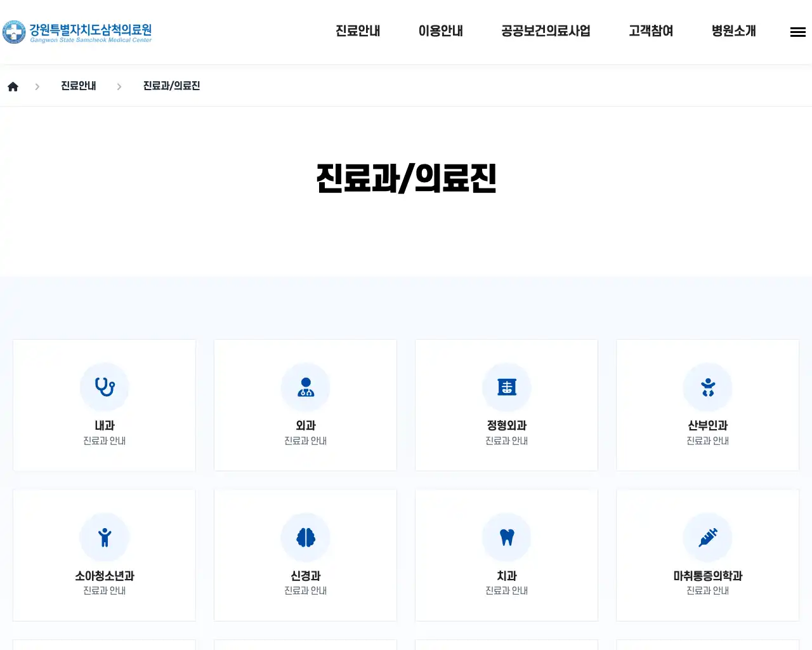The image size is (812, 650).
Task: Open the 정형외과 department title
Action: tap(507, 425)
